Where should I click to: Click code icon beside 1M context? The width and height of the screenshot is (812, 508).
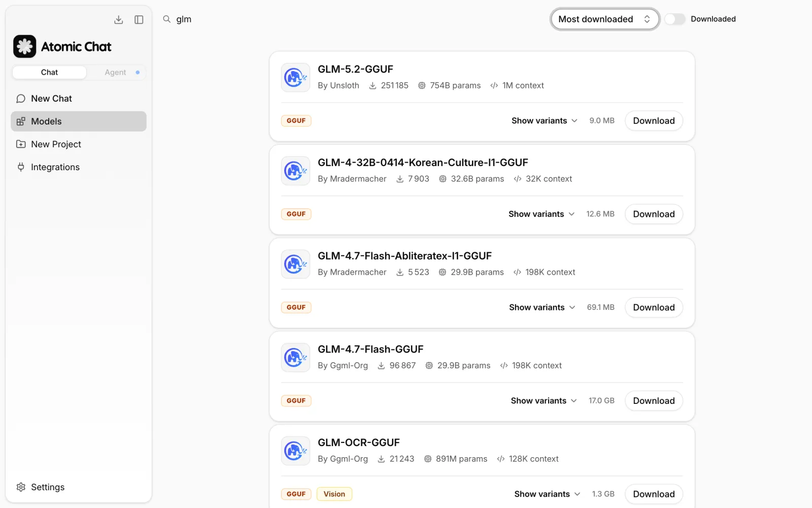click(494, 86)
